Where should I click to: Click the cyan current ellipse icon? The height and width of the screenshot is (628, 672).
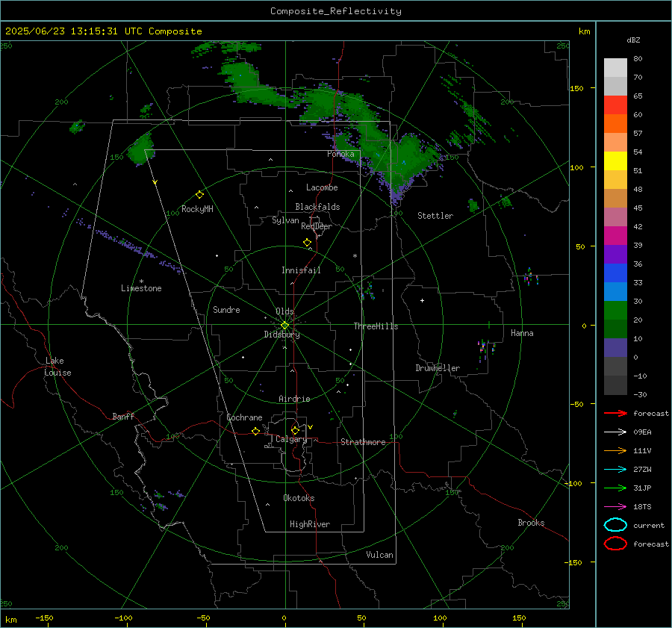(x=615, y=525)
